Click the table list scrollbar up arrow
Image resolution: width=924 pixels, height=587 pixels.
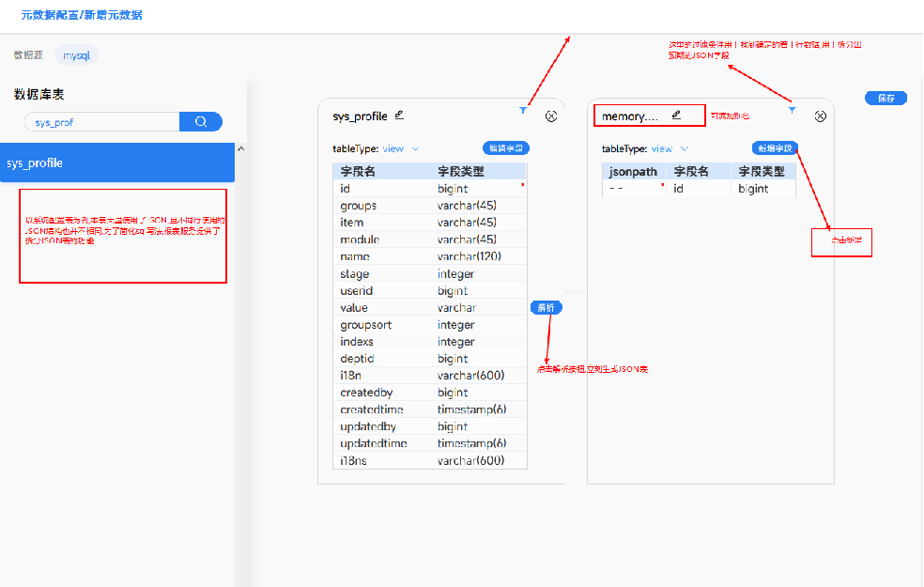pos(239,148)
